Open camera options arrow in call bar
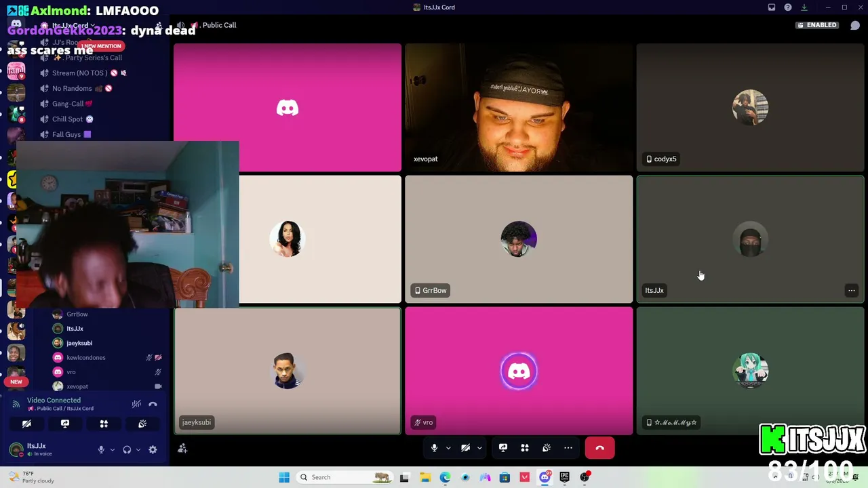This screenshot has height=488, width=868. (479, 448)
